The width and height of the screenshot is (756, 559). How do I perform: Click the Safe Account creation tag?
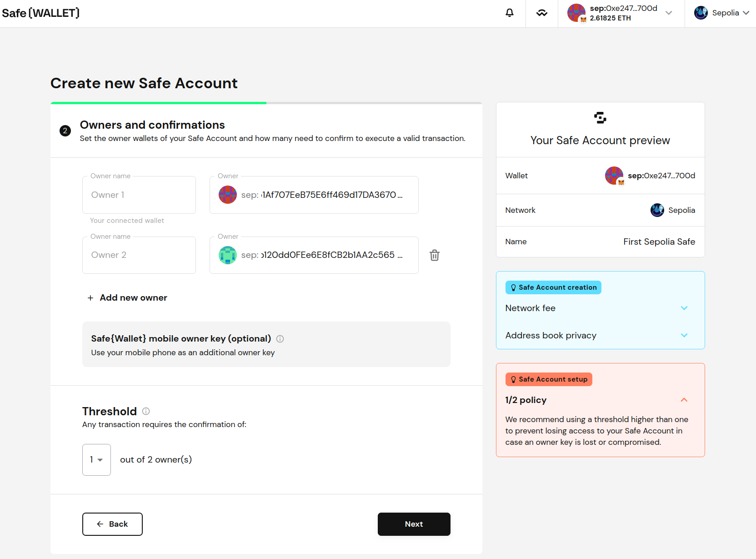pos(553,287)
